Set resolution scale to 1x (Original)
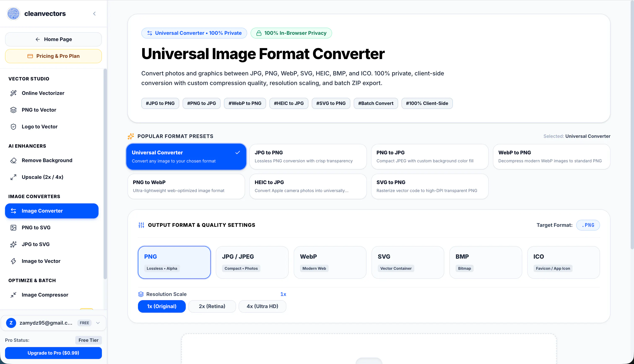 pyautogui.click(x=162, y=306)
